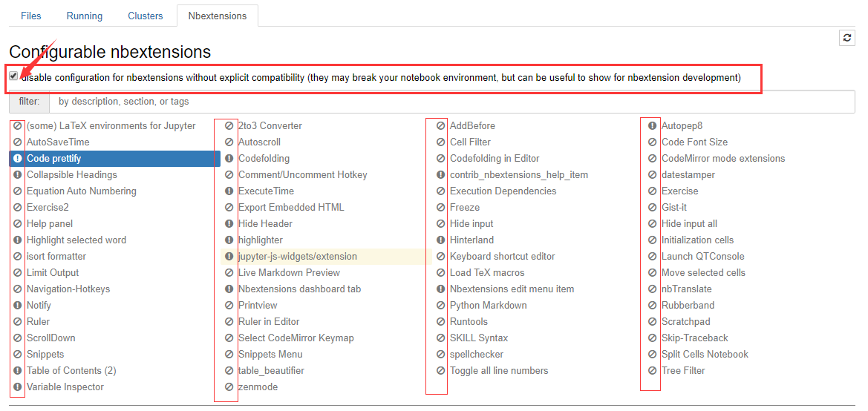This screenshot has height=411, width=868.
Task: Click the icon beside Hide Header
Action: [x=229, y=224]
